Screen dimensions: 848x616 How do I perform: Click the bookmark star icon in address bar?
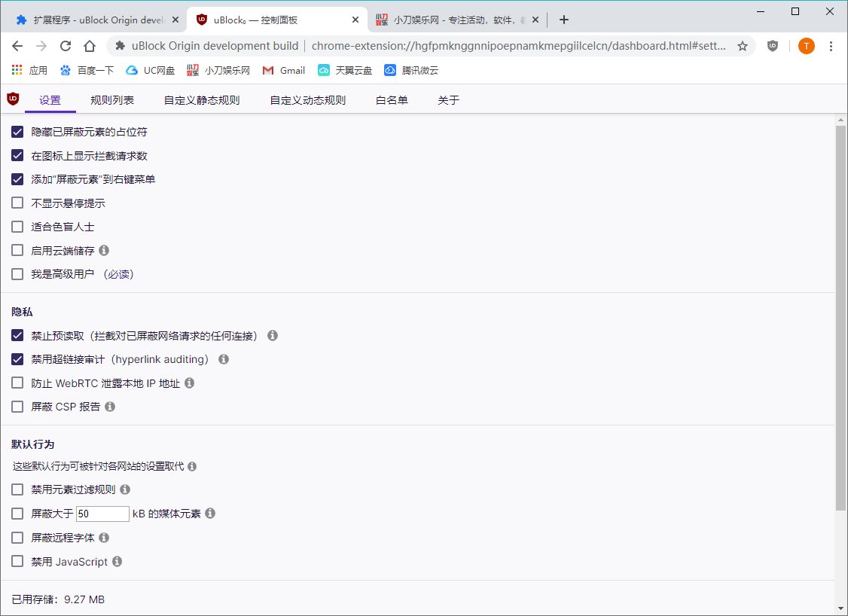[743, 46]
